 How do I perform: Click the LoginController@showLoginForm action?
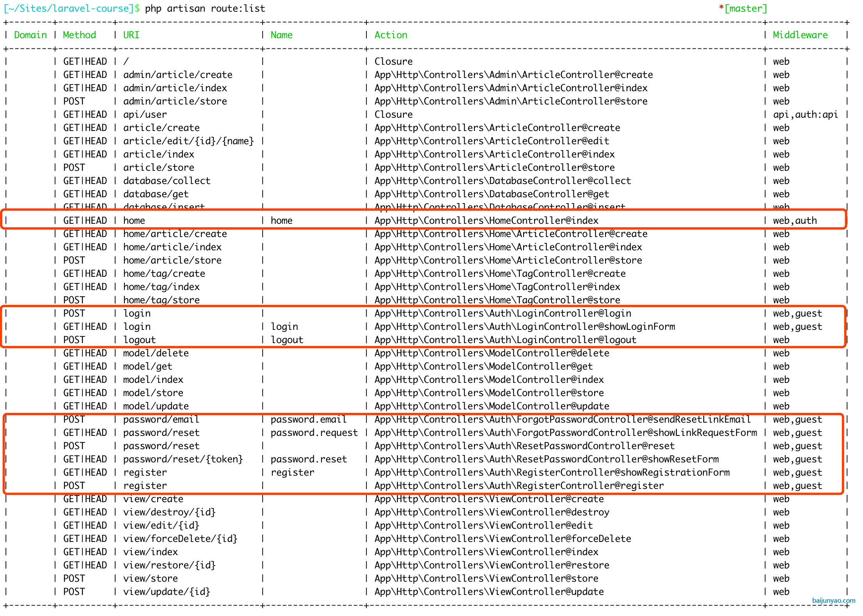[x=524, y=327]
